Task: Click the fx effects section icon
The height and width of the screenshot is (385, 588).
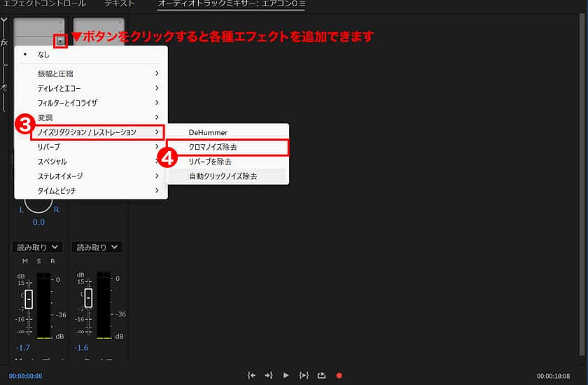Action: [4, 42]
